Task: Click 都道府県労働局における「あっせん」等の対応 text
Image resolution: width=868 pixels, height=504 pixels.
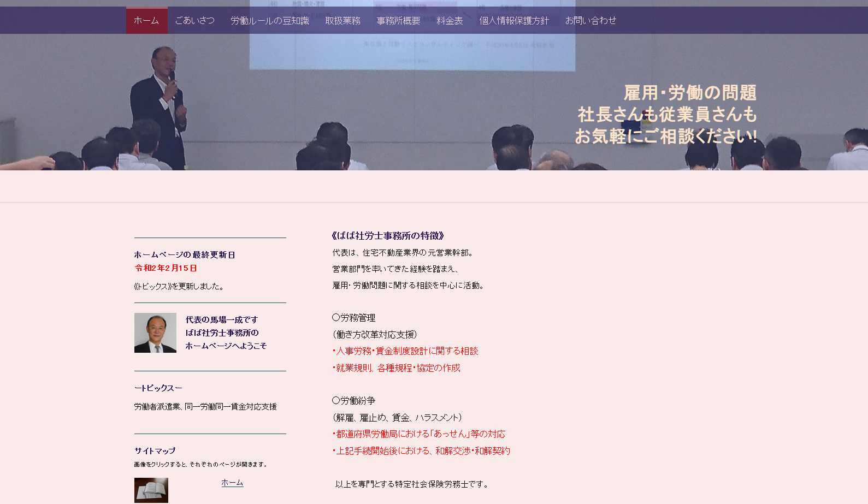Action: [x=419, y=434]
